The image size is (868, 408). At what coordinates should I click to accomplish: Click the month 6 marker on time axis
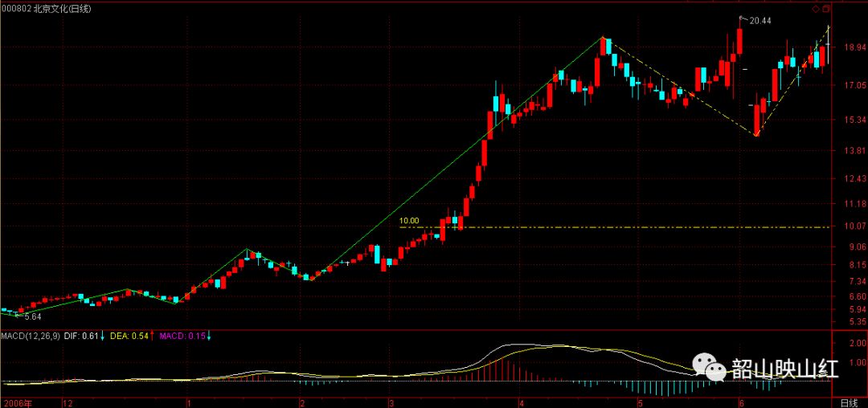point(741,402)
